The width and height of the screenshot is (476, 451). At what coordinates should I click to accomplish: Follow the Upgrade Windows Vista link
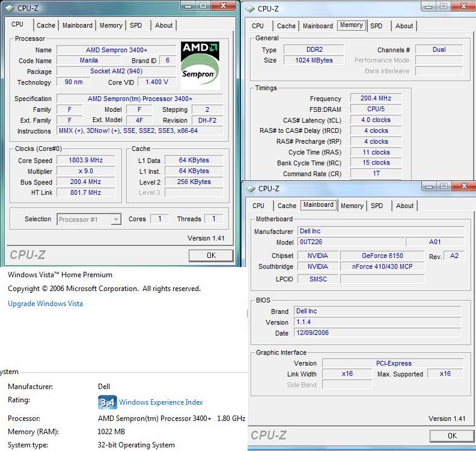(45, 304)
